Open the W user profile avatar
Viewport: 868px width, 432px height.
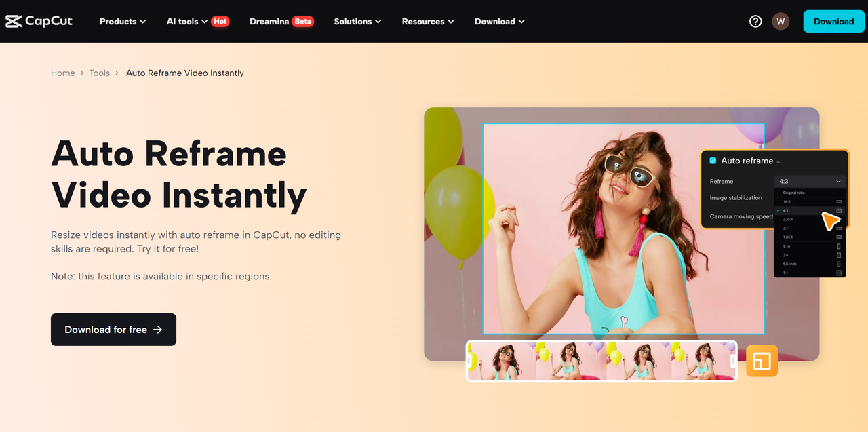781,21
